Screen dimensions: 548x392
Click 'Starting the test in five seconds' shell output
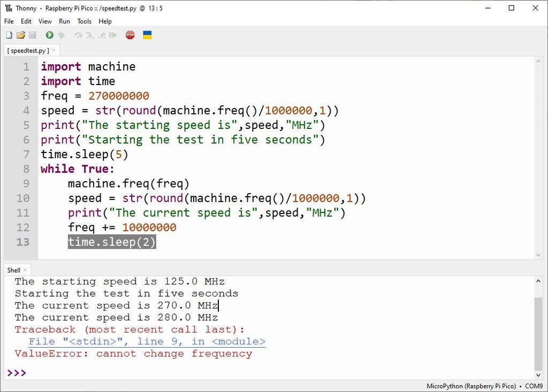[126, 294]
